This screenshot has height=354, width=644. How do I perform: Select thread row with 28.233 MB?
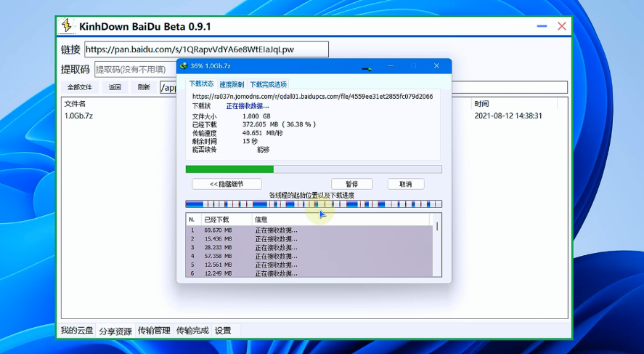tap(310, 248)
